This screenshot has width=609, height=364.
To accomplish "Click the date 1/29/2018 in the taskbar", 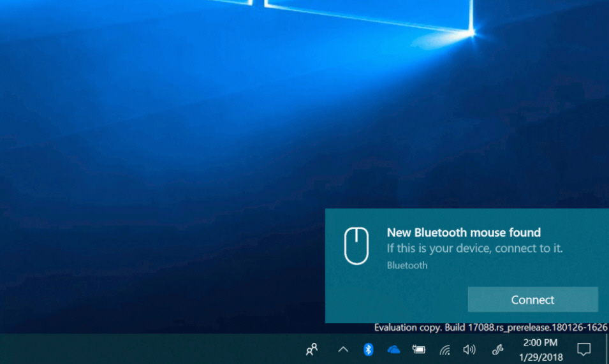I will click(x=541, y=357).
